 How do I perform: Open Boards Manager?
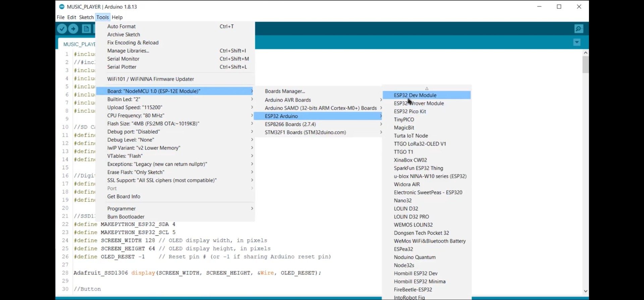tap(285, 91)
